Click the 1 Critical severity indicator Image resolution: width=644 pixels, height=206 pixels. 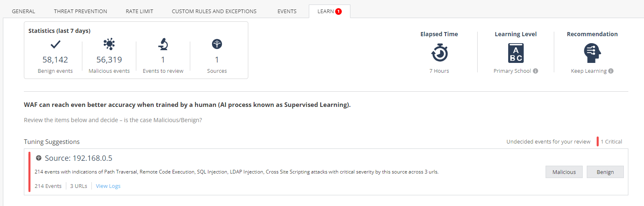(x=610, y=141)
